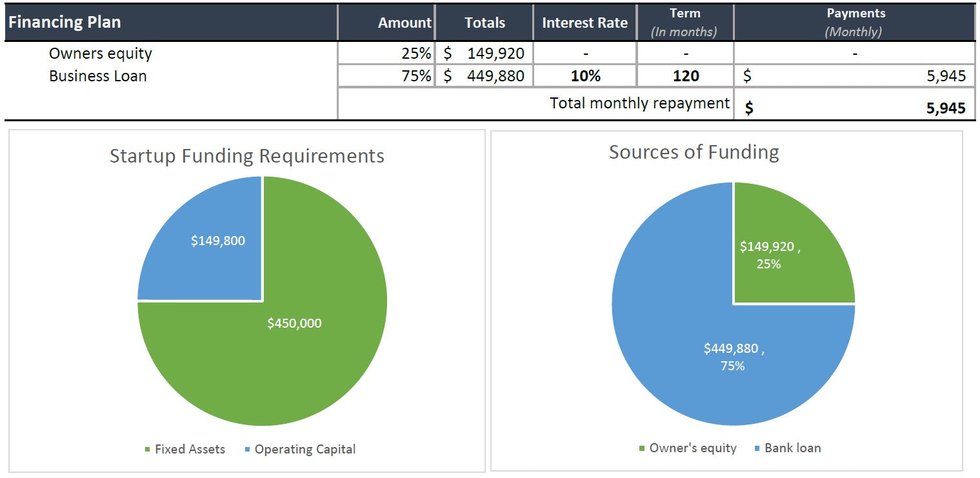
Task: Select the 120 months term cell
Action: coord(685,76)
